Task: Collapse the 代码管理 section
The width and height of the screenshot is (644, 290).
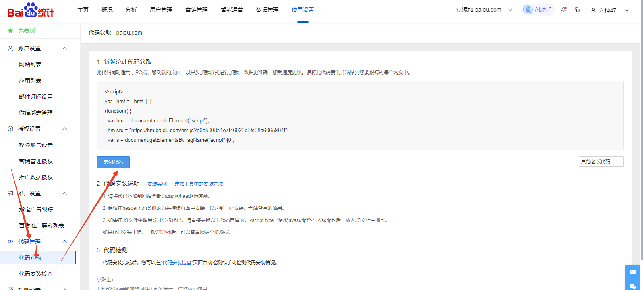Action: [65, 242]
